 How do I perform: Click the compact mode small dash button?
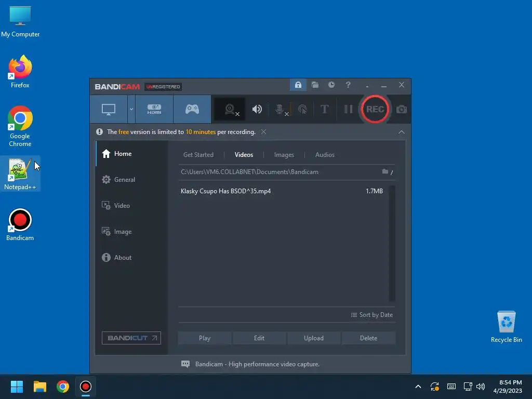point(367,86)
